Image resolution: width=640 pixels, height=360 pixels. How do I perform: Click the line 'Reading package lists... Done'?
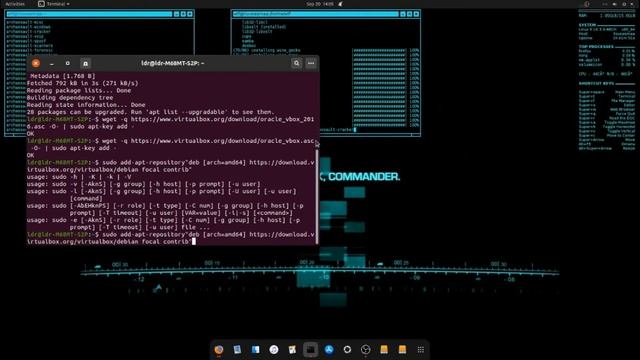[x=79, y=90]
